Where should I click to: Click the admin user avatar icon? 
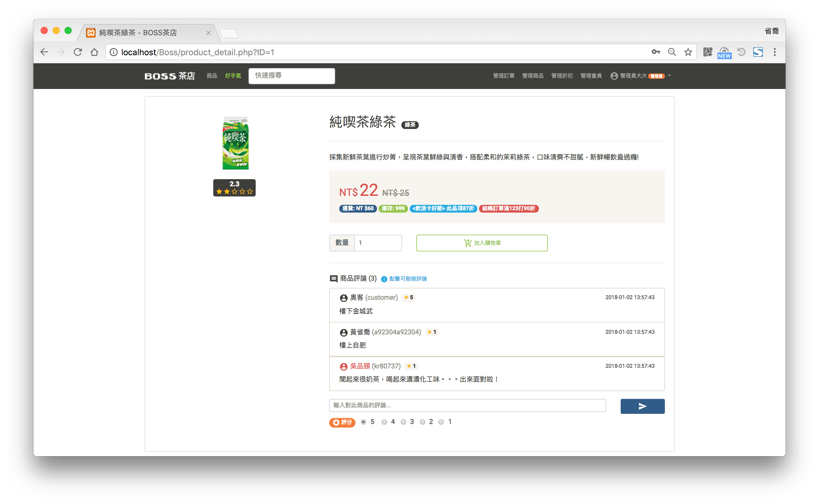click(614, 76)
